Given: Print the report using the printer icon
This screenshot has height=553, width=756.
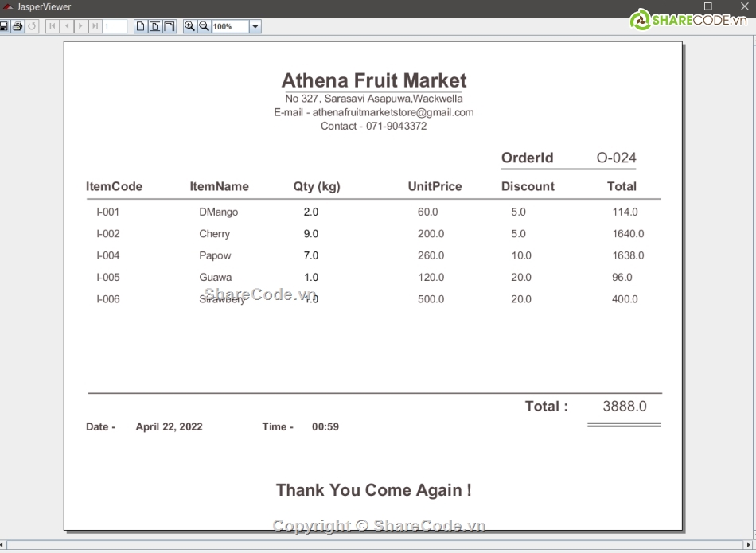Looking at the screenshot, I should click(x=17, y=26).
